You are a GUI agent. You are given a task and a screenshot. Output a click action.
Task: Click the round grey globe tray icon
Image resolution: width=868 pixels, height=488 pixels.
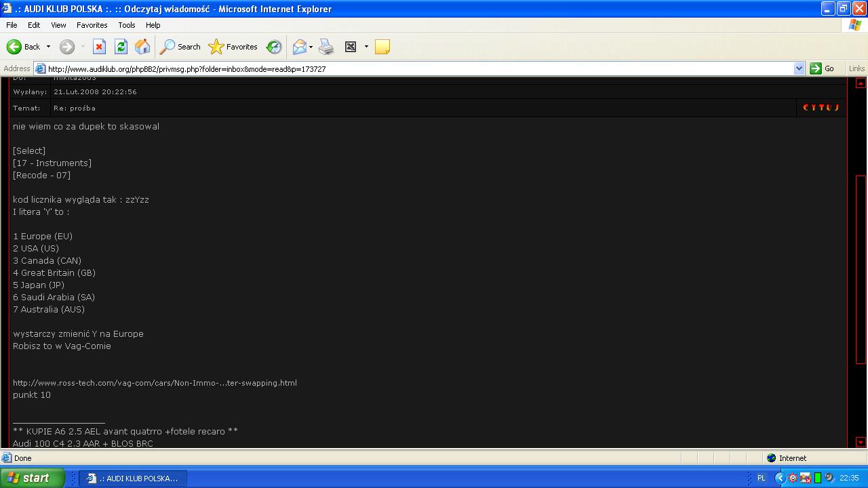pos(829,478)
